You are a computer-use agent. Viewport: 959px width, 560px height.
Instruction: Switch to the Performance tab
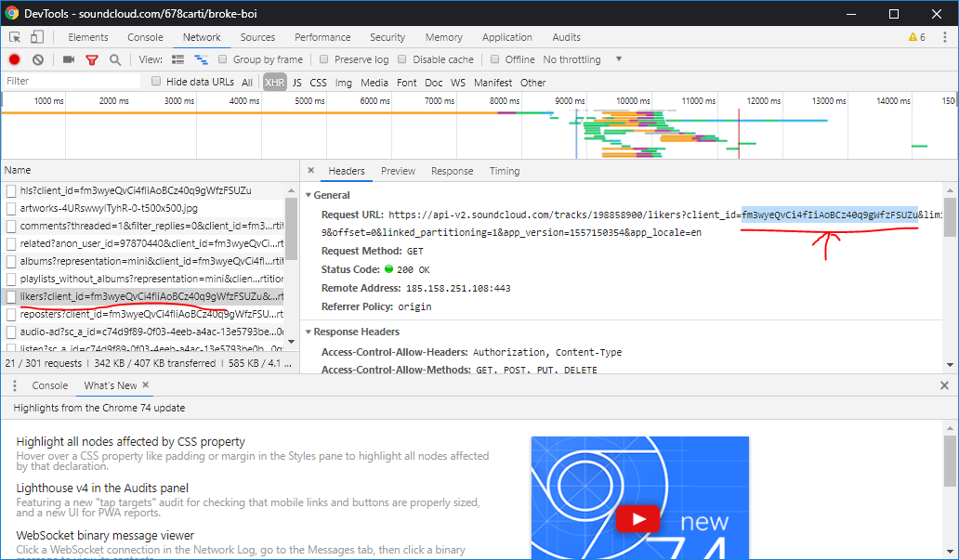click(322, 37)
